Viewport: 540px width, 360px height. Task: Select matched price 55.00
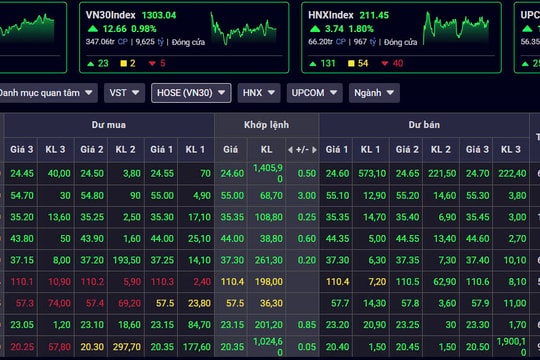232,196
